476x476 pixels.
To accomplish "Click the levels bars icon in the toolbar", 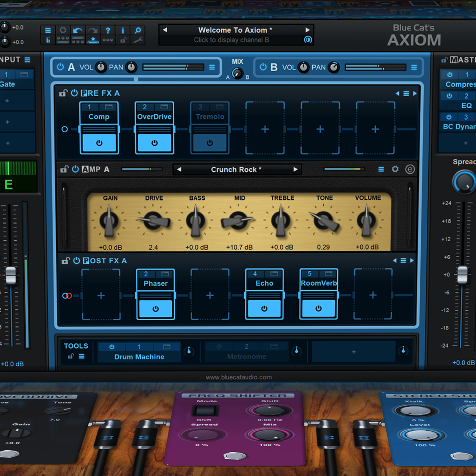I will tap(48, 40).
